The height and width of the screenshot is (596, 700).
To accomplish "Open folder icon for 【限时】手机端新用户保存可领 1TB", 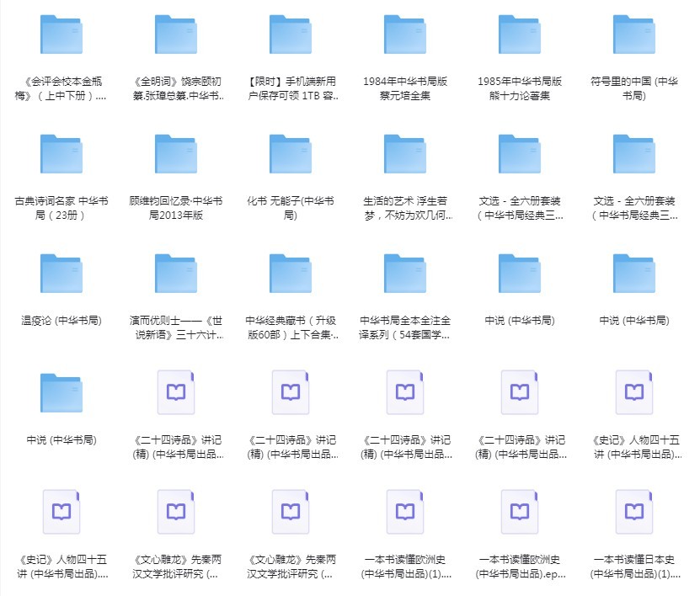I will (x=291, y=35).
